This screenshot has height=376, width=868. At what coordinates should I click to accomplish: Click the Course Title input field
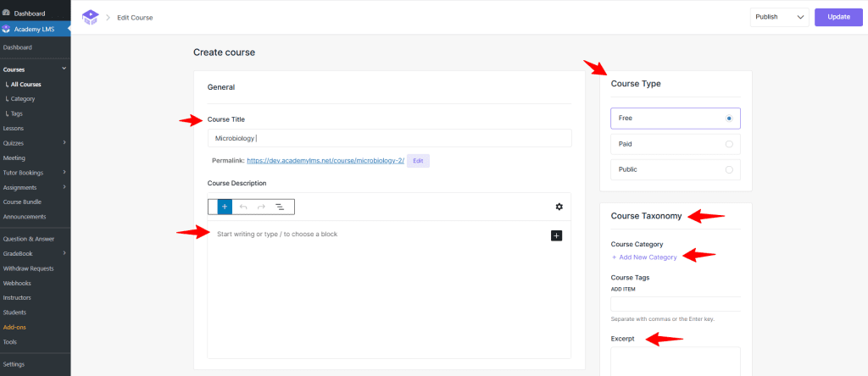click(389, 138)
